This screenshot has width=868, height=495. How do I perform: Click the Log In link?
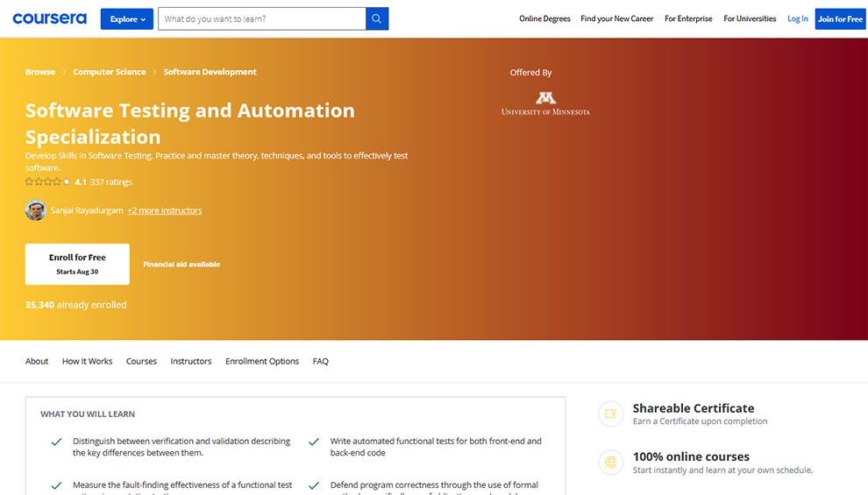coord(798,18)
